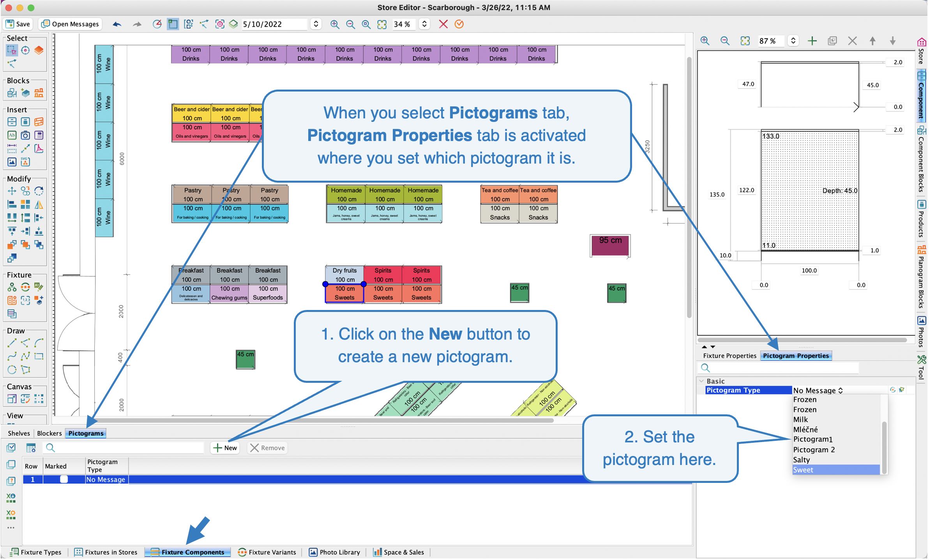Select the rectangle selection tool
Screen dimensions: 929x560
point(12,50)
